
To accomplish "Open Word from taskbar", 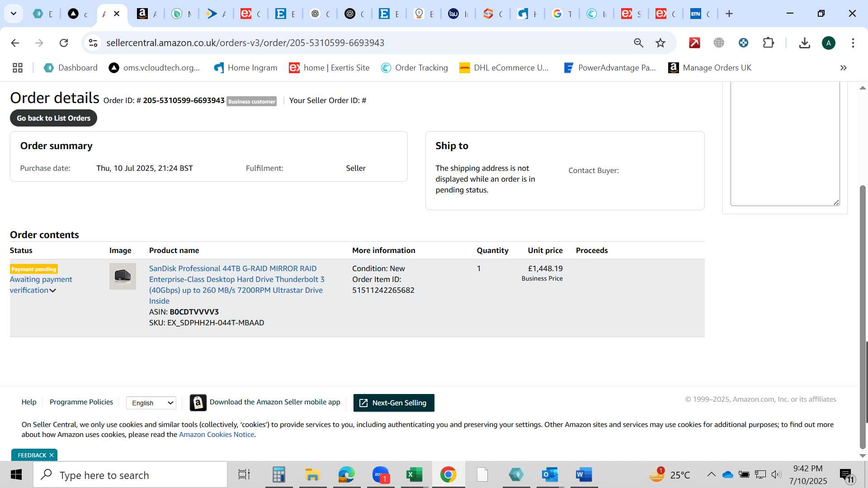I will (x=584, y=475).
